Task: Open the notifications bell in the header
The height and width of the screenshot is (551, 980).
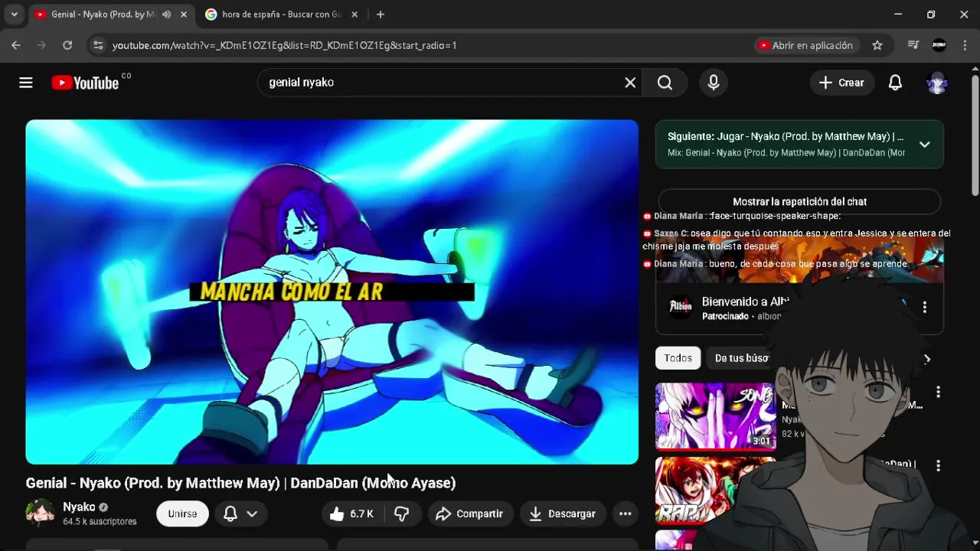Action: [x=895, y=83]
